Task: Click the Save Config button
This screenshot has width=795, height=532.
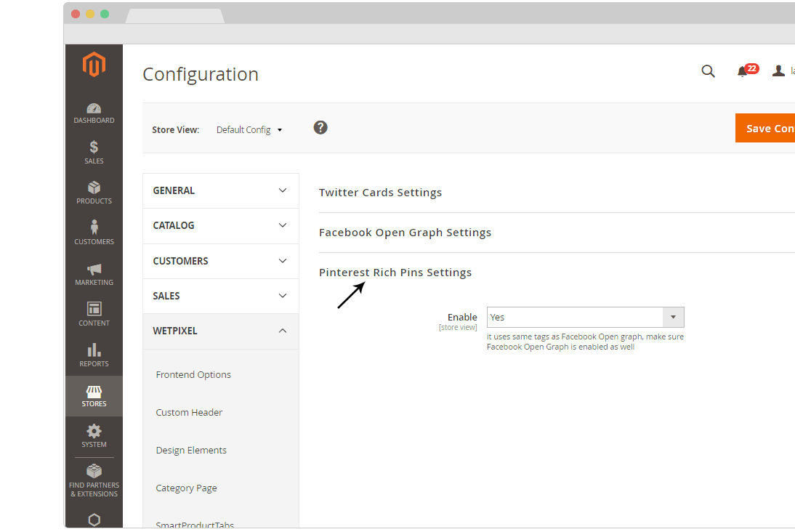Action: click(x=765, y=129)
